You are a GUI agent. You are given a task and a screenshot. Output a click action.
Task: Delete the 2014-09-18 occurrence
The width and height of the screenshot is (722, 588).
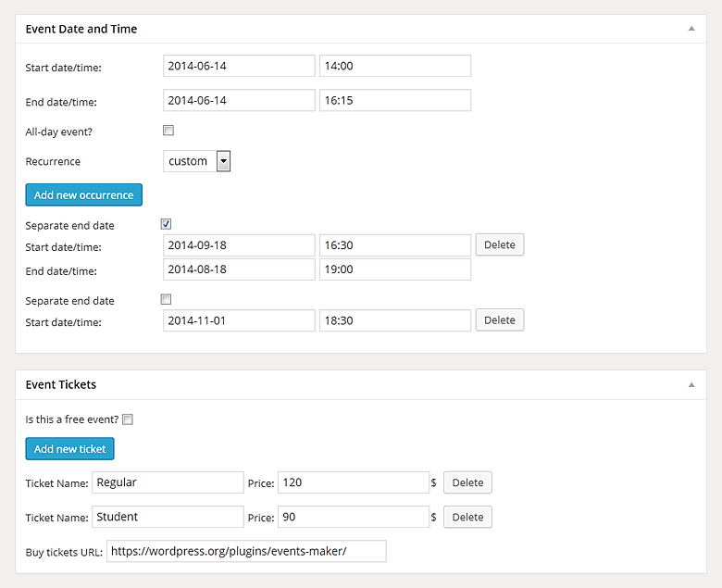[x=500, y=245]
